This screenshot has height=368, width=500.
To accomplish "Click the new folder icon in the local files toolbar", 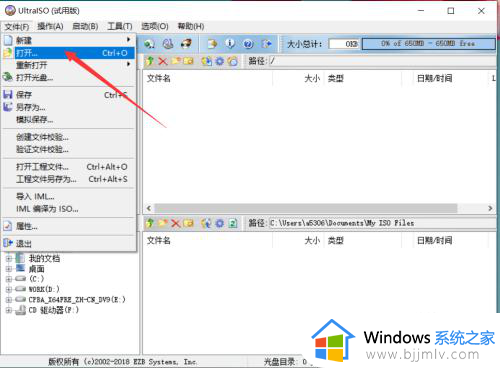I will coord(163,223).
